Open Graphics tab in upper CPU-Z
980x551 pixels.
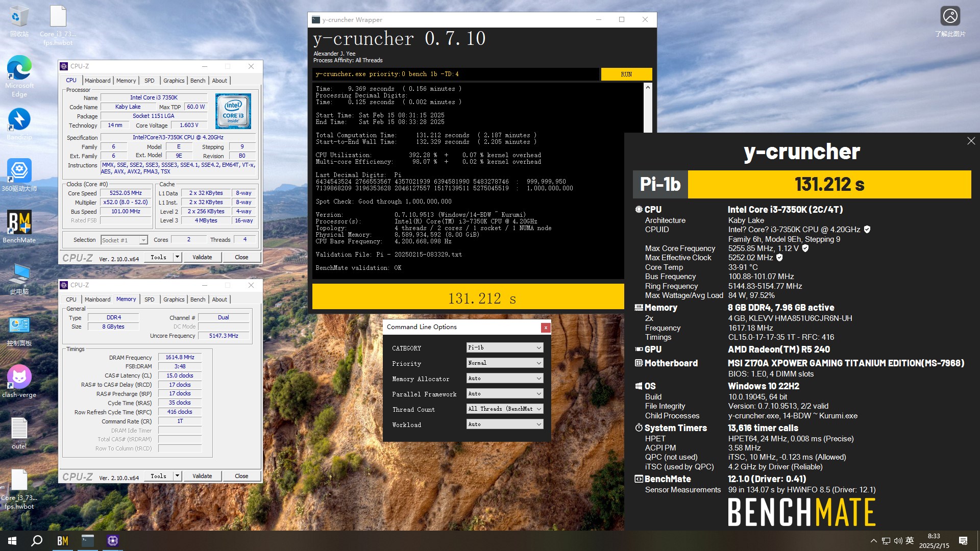tap(174, 81)
